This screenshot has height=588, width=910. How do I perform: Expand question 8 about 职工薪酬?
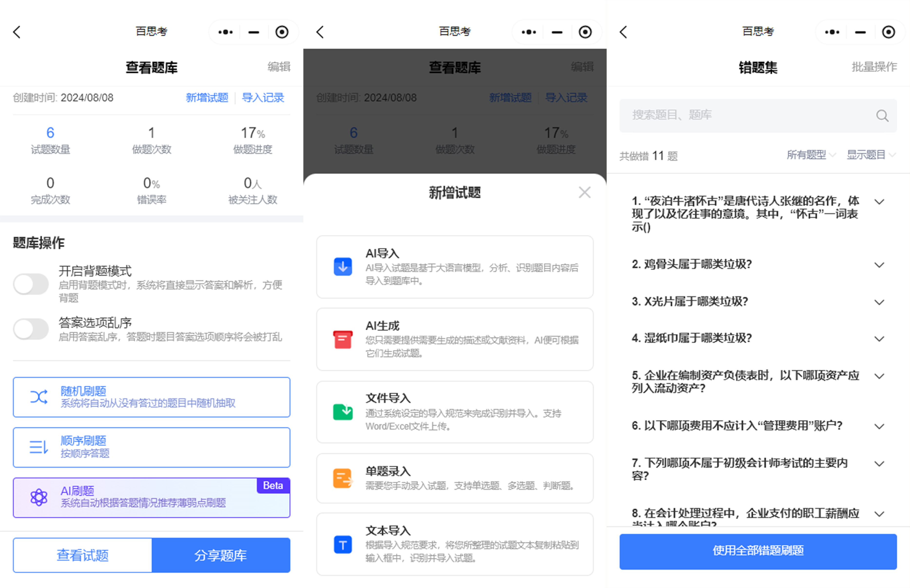pyautogui.click(x=879, y=514)
